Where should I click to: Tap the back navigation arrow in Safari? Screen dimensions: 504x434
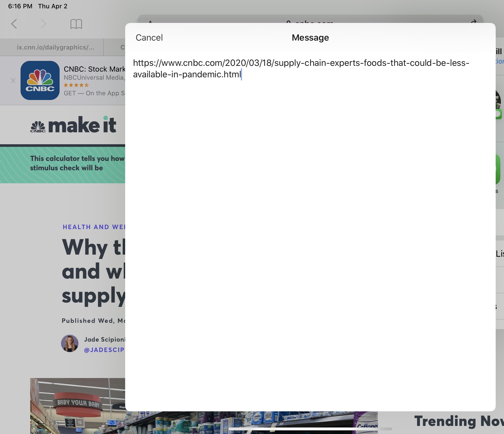pos(14,24)
